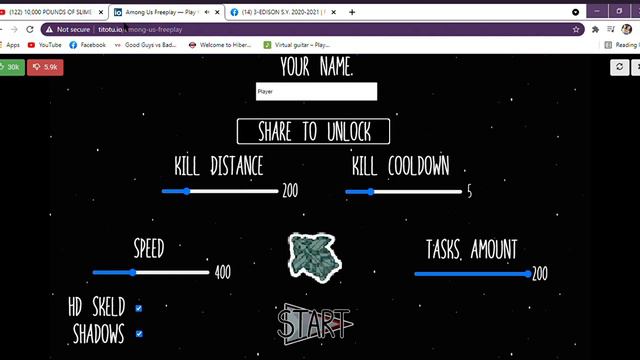Reload the game with the refresh icon
The width and height of the screenshot is (640, 360).
619,67
